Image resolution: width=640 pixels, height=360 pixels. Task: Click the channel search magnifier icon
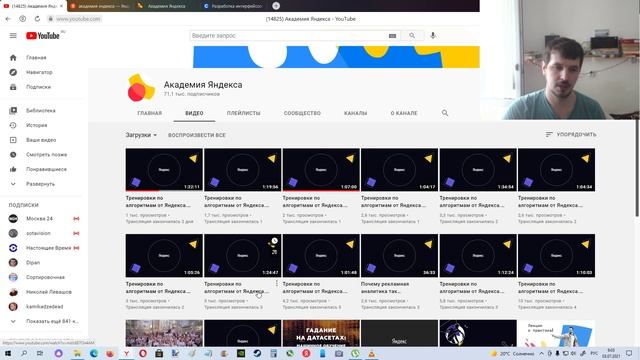pos(445,113)
